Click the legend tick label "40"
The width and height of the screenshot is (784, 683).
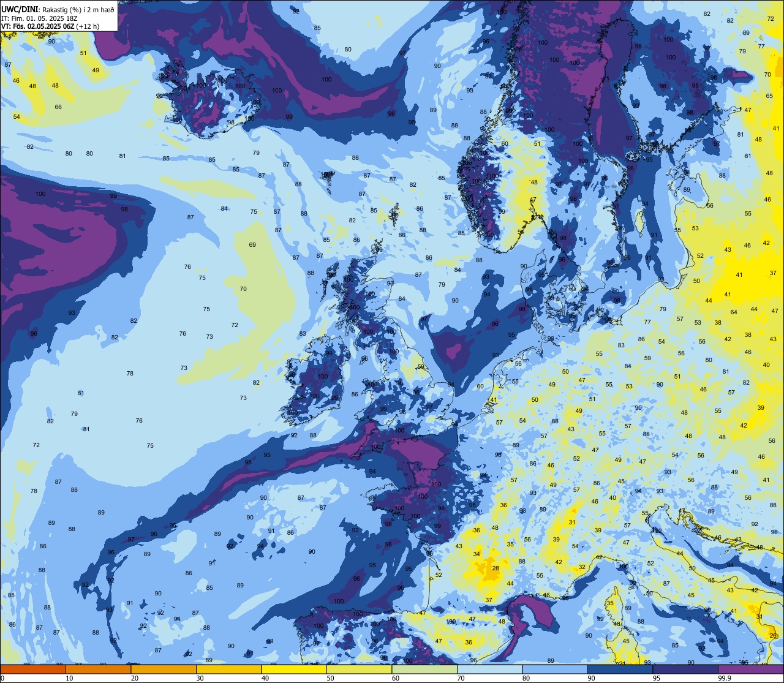click(x=265, y=678)
